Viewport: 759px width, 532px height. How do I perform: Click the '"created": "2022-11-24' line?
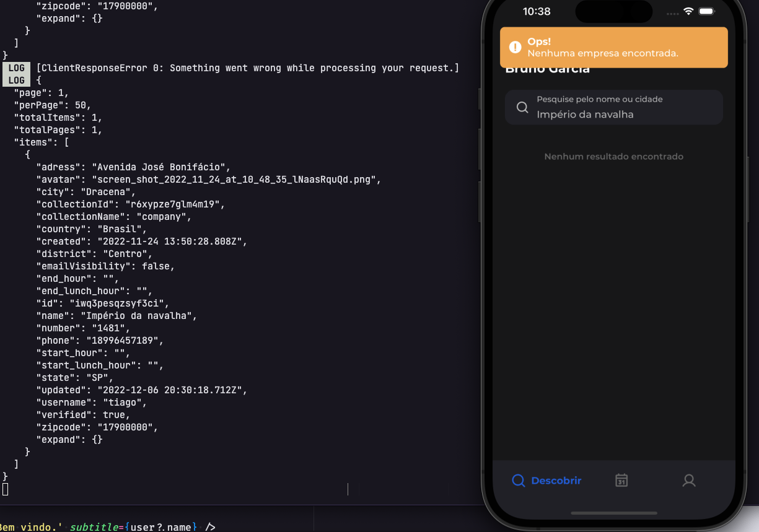coord(141,242)
